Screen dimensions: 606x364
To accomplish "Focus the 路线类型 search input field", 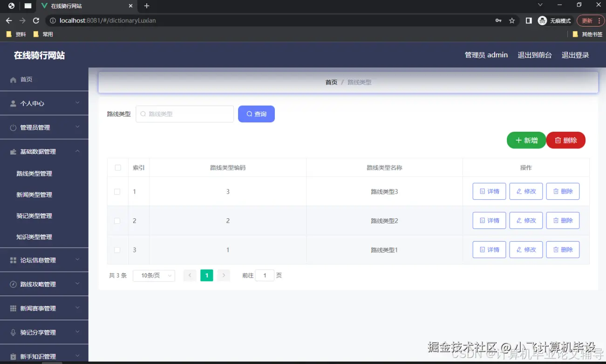I will coord(184,114).
